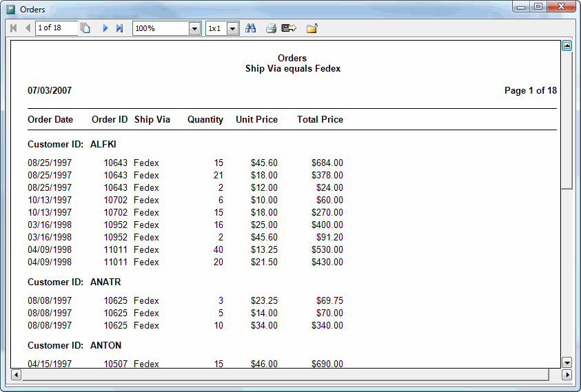Advance to the next report page

click(105, 28)
